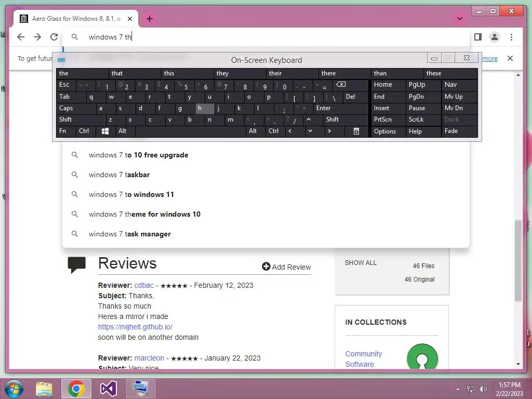
Task: Click the Mv Up key
Action: [x=460, y=97]
